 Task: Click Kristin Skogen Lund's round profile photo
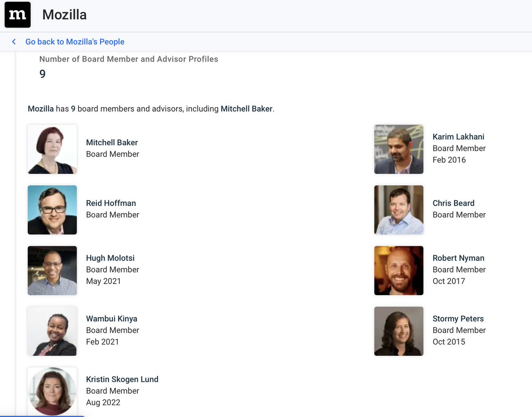52,391
